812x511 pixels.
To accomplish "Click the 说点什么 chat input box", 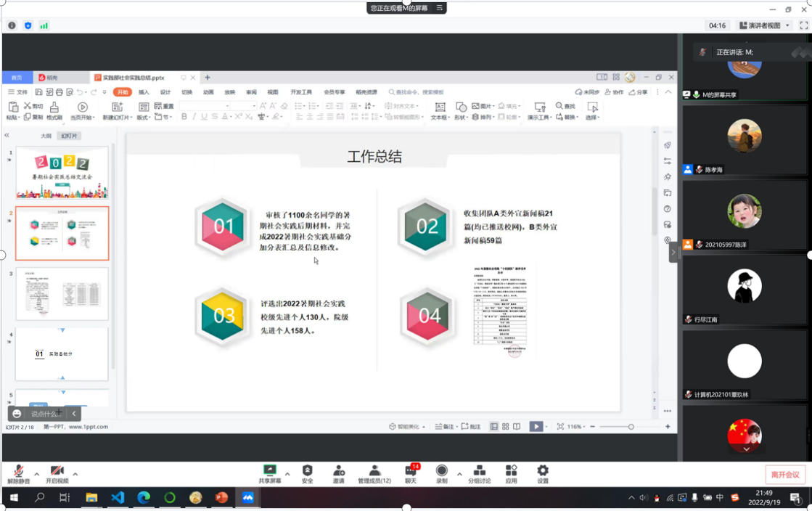I will [45, 414].
